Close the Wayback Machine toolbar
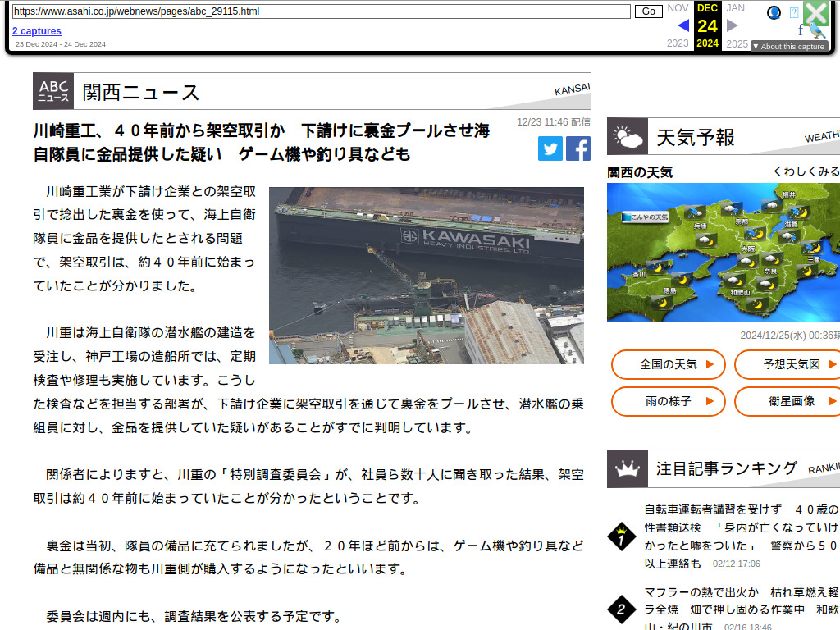840x630 pixels. [816, 12]
